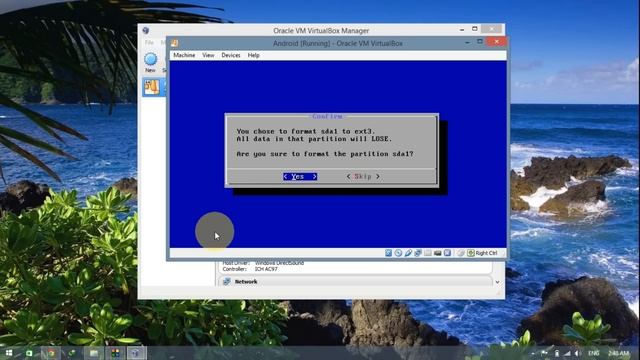Click the greyed mouse integration icon in status bar

tap(461, 253)
